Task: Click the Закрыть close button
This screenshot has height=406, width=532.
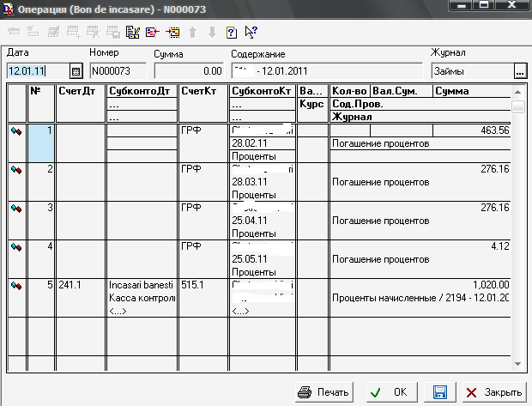Action: click(x=494, y=391)
